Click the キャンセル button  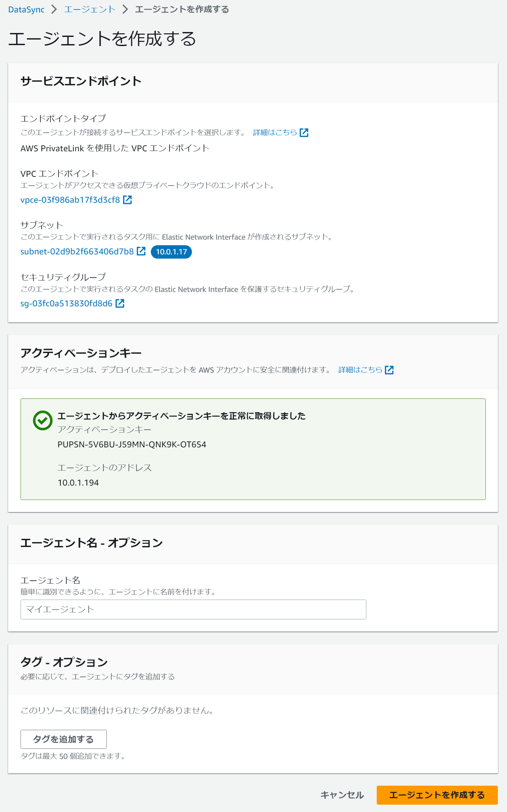(342, 795)
